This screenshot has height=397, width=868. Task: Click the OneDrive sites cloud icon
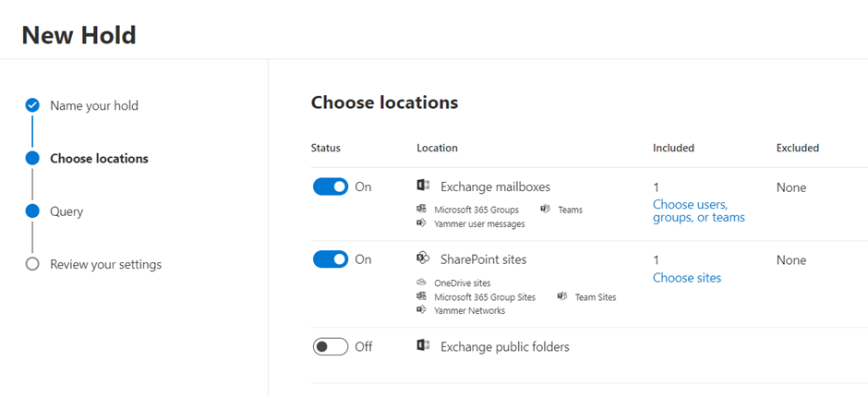click(421, 283)
